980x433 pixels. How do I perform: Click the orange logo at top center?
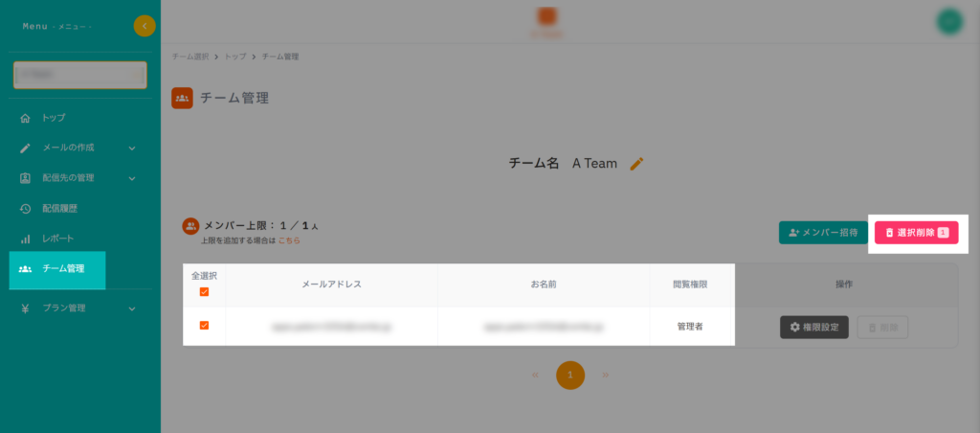tap(547, 18)
